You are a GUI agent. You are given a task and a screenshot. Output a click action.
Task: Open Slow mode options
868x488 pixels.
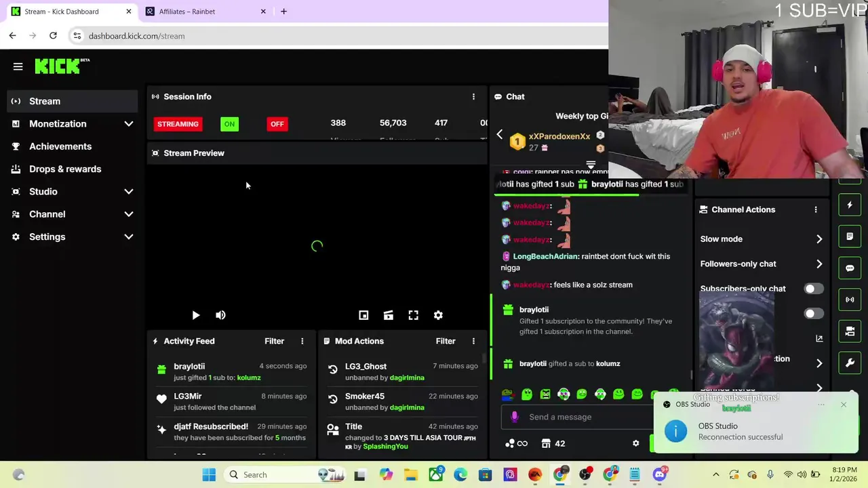(762, 239)
